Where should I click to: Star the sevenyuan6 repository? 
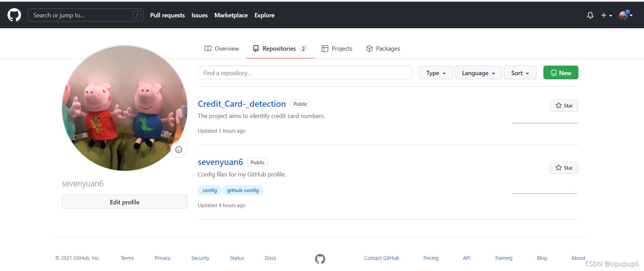tap(564, 168)
